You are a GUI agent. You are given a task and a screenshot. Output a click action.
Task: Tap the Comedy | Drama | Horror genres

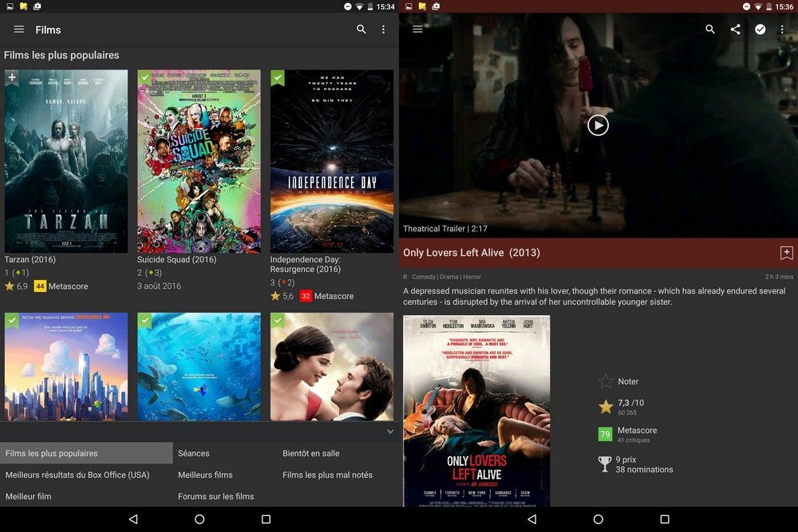click(446, 277)
